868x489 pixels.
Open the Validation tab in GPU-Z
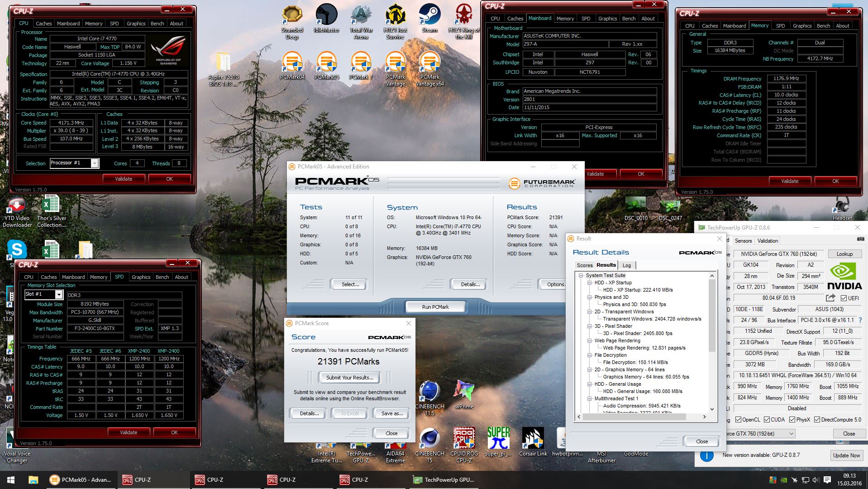coord(768,241)
